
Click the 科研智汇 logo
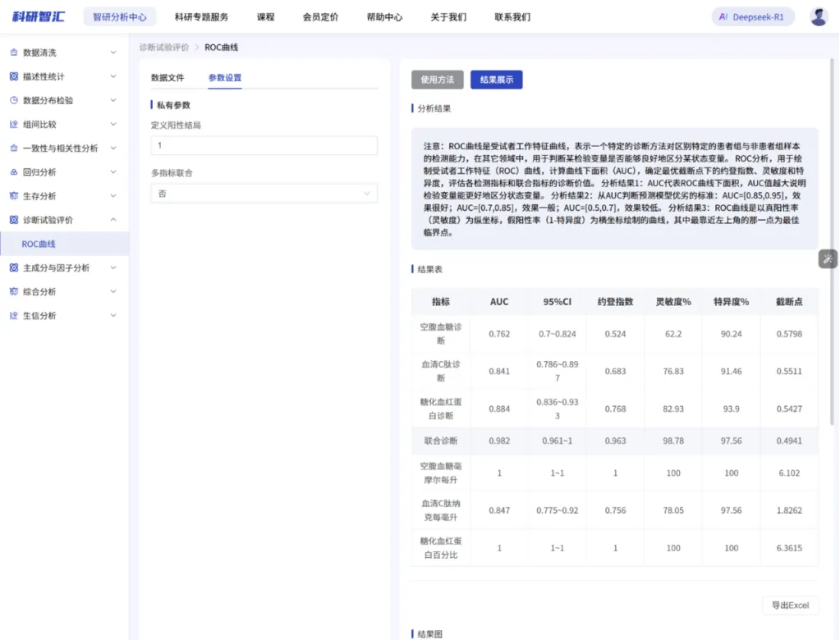coord(39,16)
